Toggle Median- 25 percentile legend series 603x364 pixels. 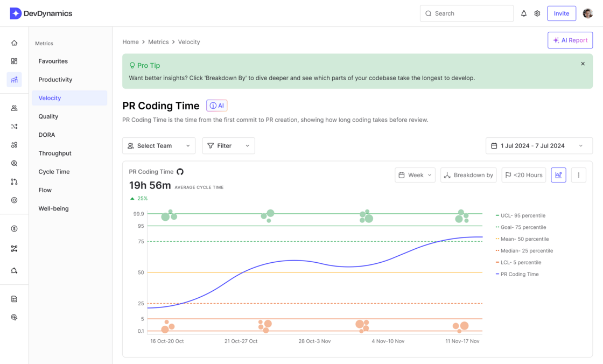pos(524,251)
